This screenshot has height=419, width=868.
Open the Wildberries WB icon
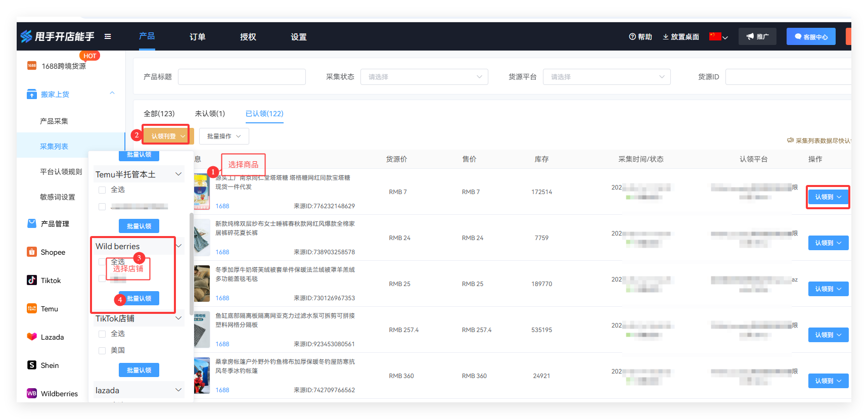coord(32,393)
